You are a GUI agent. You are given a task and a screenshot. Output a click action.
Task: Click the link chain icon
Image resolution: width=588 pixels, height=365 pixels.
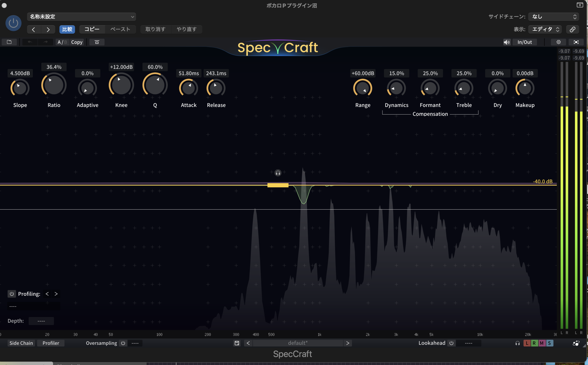pyautogui.click(x=572, y=29)
